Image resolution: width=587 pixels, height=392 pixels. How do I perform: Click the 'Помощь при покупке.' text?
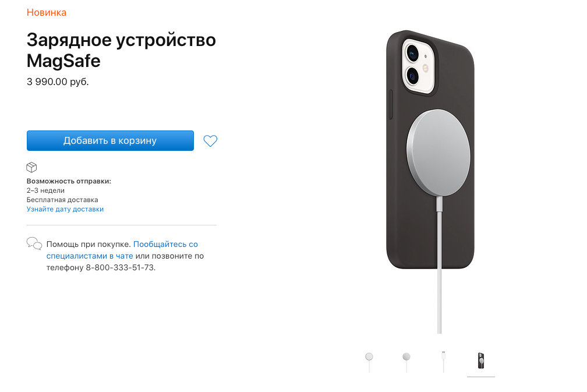[89, 244]
